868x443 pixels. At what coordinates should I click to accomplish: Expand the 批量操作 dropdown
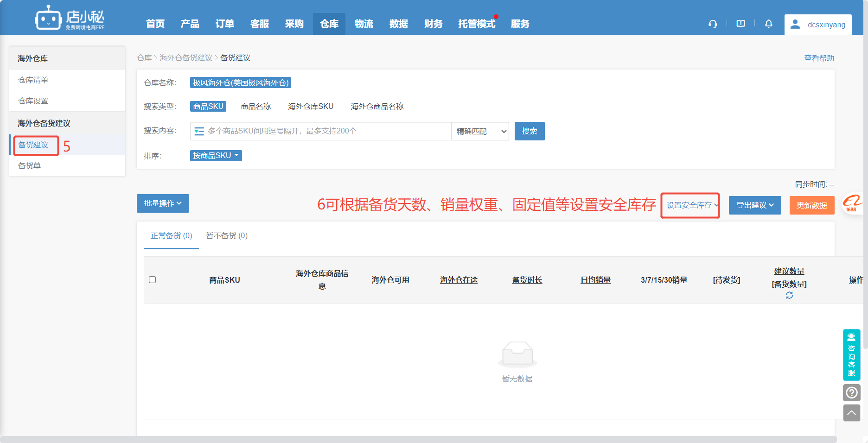163,203
